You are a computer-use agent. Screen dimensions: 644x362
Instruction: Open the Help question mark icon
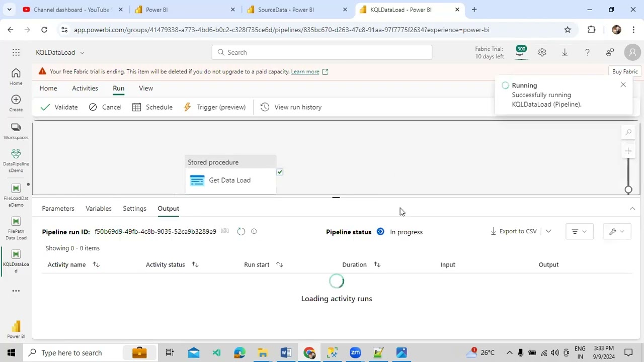click(587, 52)
